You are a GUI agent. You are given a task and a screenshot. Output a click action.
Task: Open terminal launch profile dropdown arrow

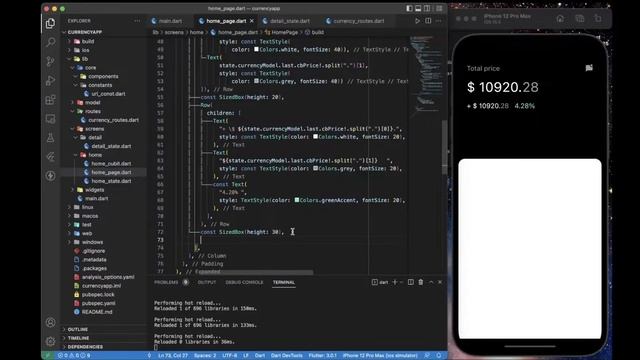point(402,282)
